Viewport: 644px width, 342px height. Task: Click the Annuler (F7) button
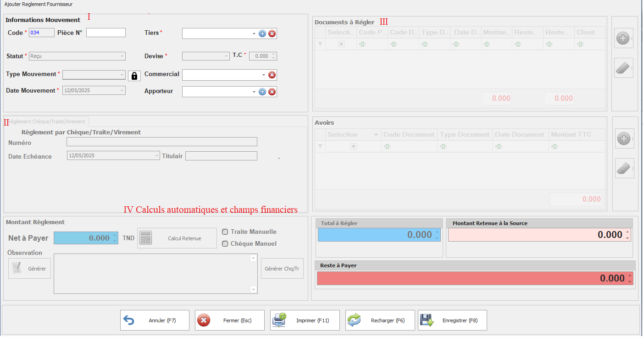pyautogui.click(x=155, y=320)
